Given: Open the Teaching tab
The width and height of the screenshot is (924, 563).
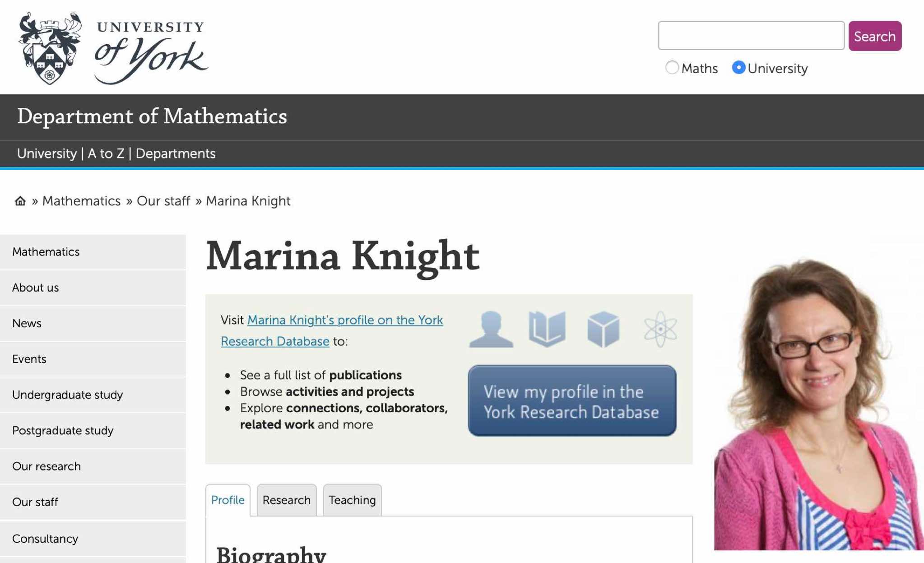Looking at the screenshot, I should [x=352, y=500].
